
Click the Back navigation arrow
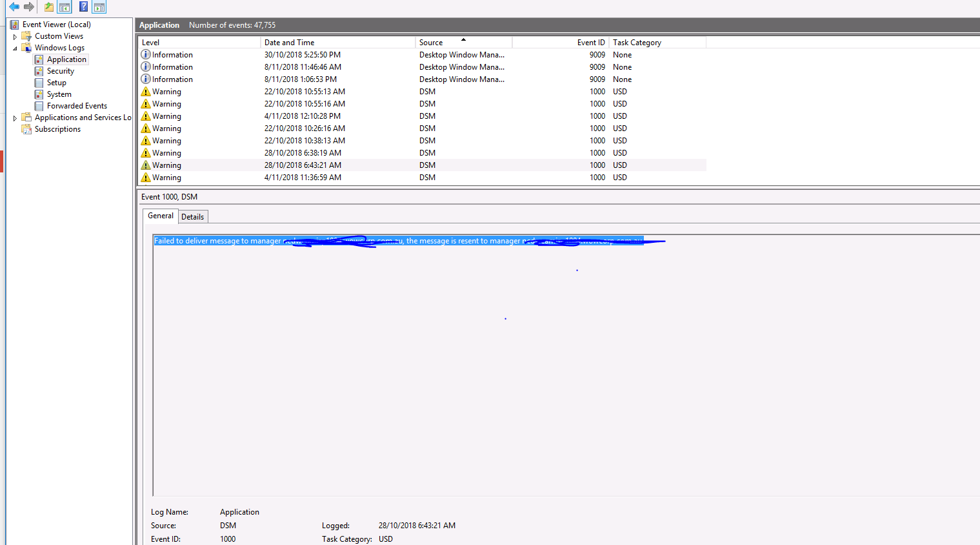coord(14,6)
